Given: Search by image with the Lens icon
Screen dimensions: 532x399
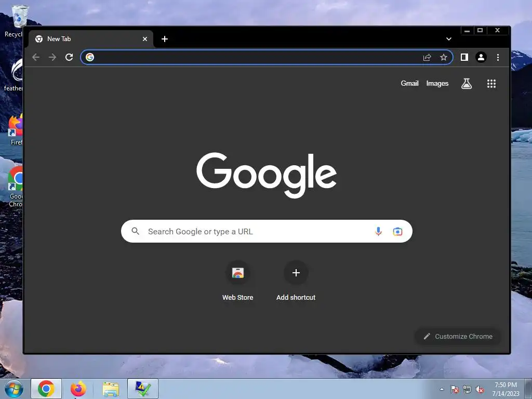Looking at the screenshot, I should (x=397, y=231).
